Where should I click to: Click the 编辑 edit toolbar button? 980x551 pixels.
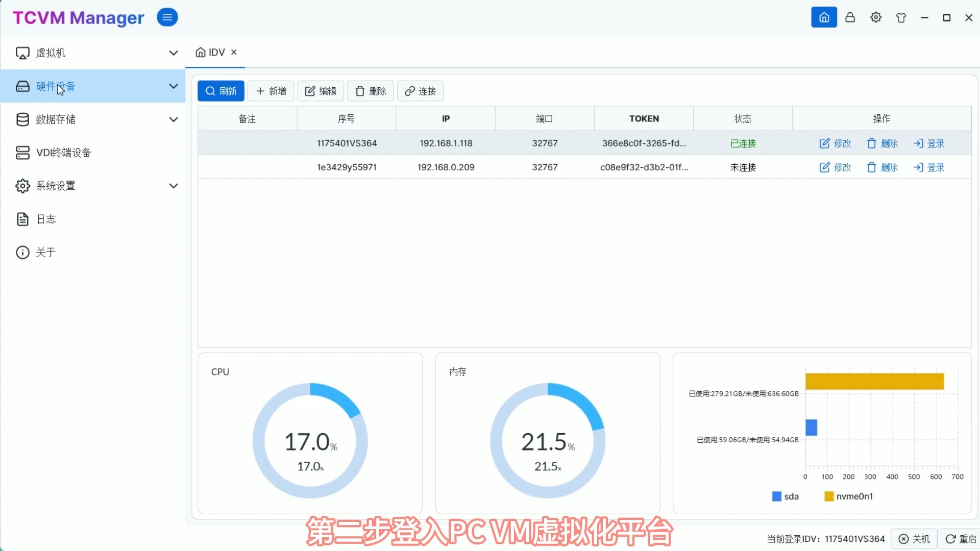click(321, 91)
